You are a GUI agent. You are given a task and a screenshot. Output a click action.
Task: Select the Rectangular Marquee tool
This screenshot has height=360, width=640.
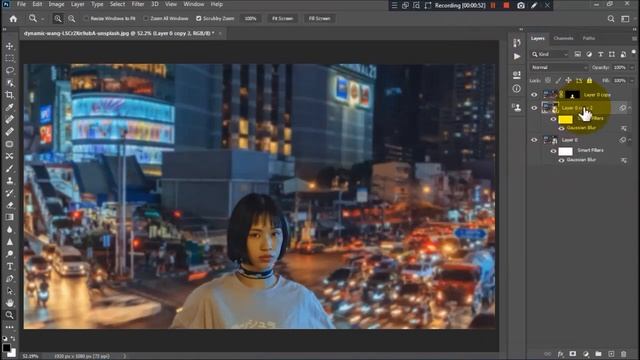[9, 58]
